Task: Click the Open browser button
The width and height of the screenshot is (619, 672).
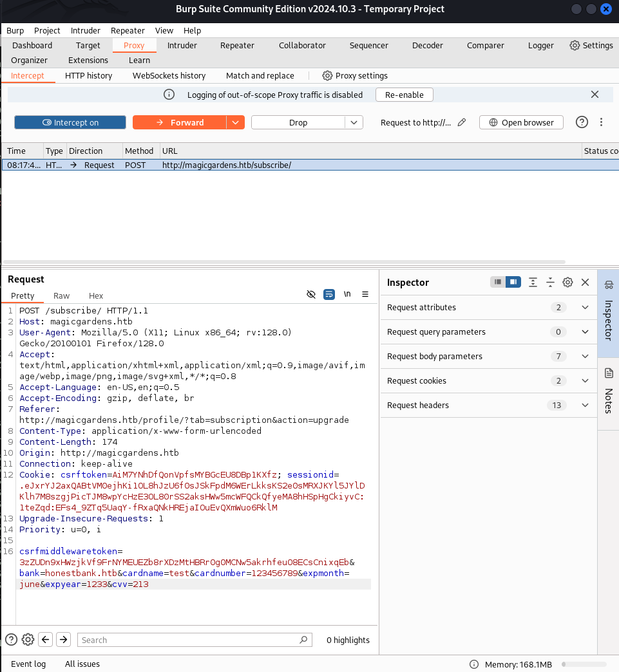Action: [x=521, y=122]
